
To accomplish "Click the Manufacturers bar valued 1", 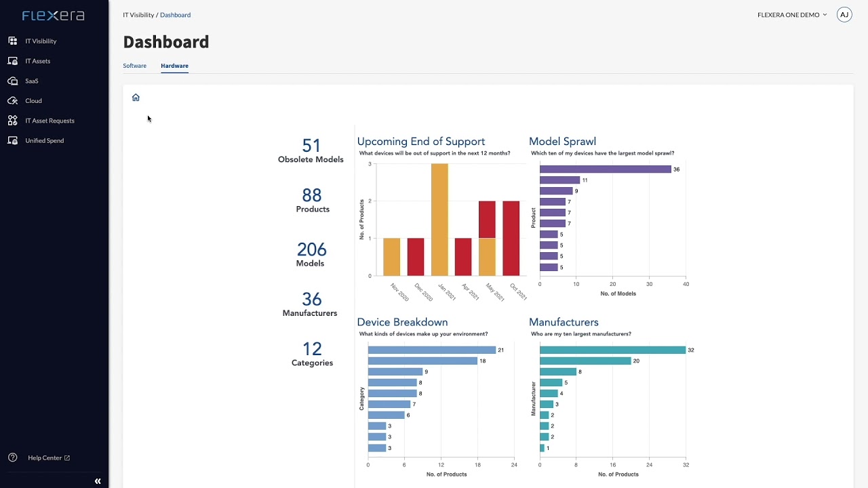I will 542,448.
